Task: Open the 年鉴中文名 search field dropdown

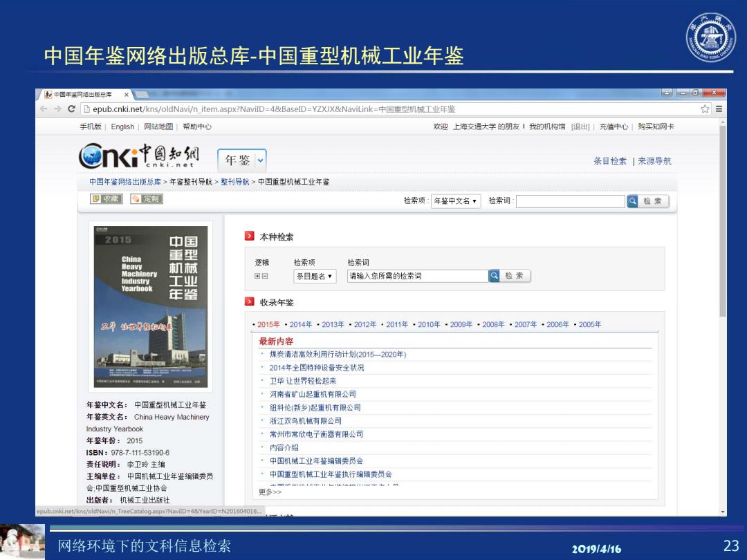Action: [x=455, y=201]
